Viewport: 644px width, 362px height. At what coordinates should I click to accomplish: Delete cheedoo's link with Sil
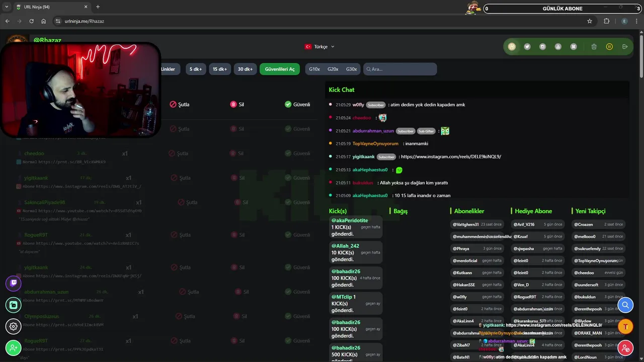237,153
